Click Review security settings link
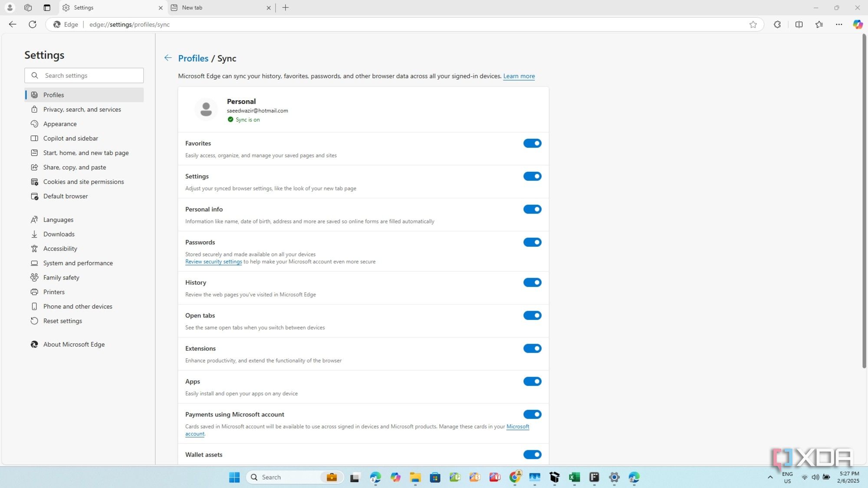This screenshot has width=868, height=488. (213, 262)
